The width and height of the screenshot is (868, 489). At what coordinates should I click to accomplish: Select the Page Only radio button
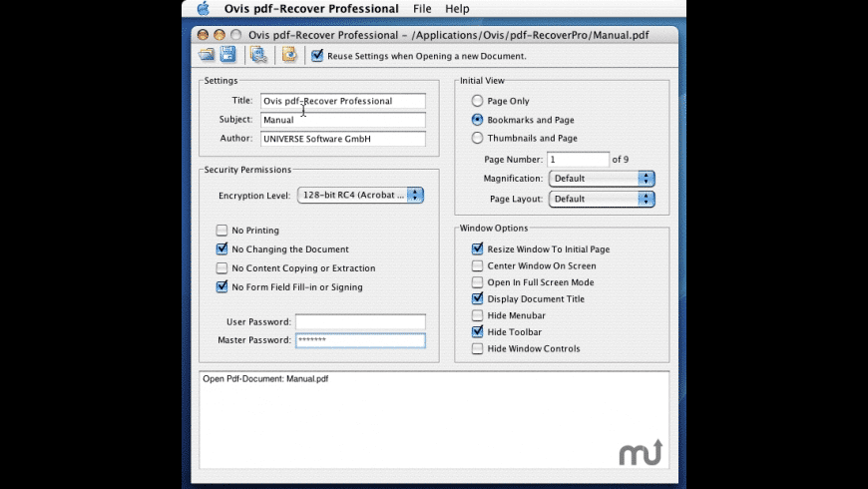pos(477,101)
